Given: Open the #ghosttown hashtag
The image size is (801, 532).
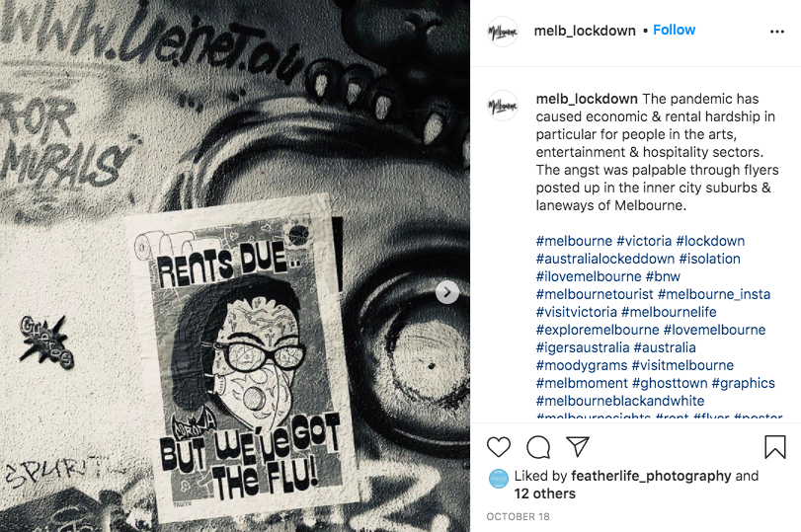Looking at the screenshot, I should [x=670, y=383].
